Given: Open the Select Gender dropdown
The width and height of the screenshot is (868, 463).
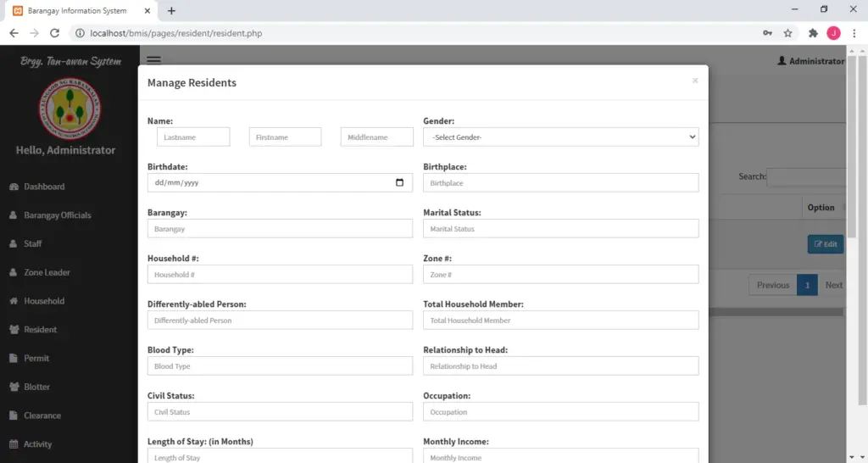Looking at the screenshot, I should [x=561, y=137].
